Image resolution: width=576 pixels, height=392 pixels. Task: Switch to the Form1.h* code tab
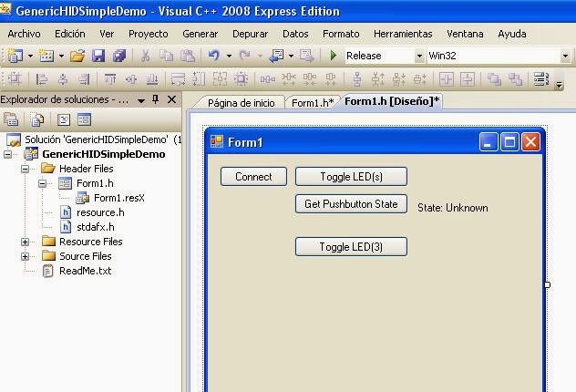(313, 103)
